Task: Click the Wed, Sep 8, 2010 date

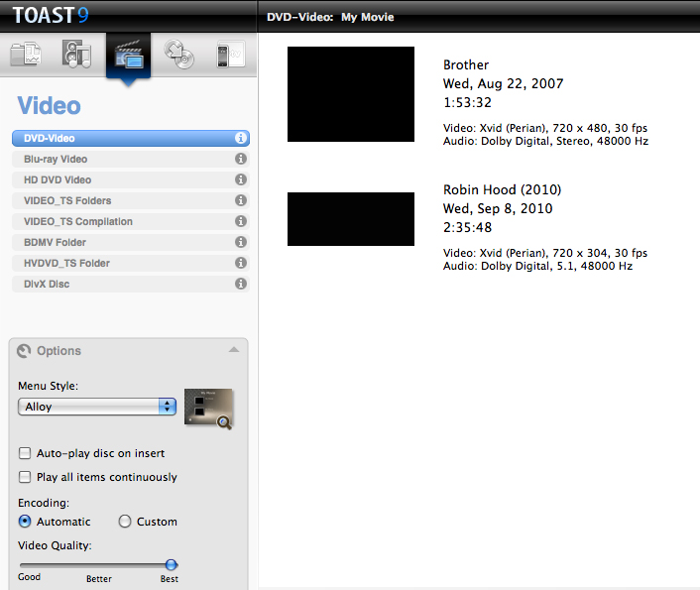Action: tap(498, 209)
